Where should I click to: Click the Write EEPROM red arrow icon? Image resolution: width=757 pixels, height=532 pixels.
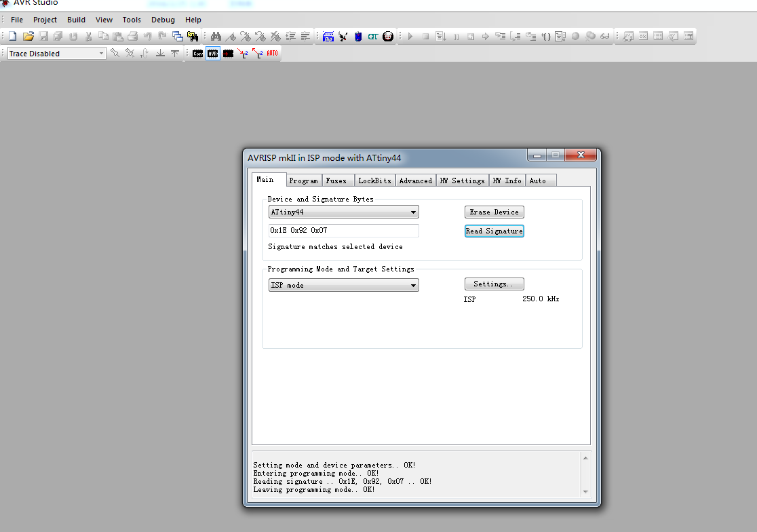pyautogui.click(x=243, y=53)
